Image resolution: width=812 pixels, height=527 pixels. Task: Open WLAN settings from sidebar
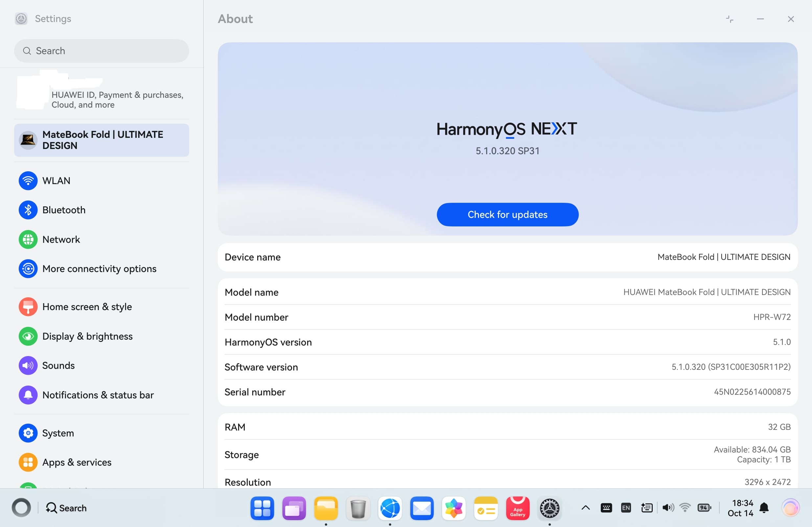tap(56, 181)
